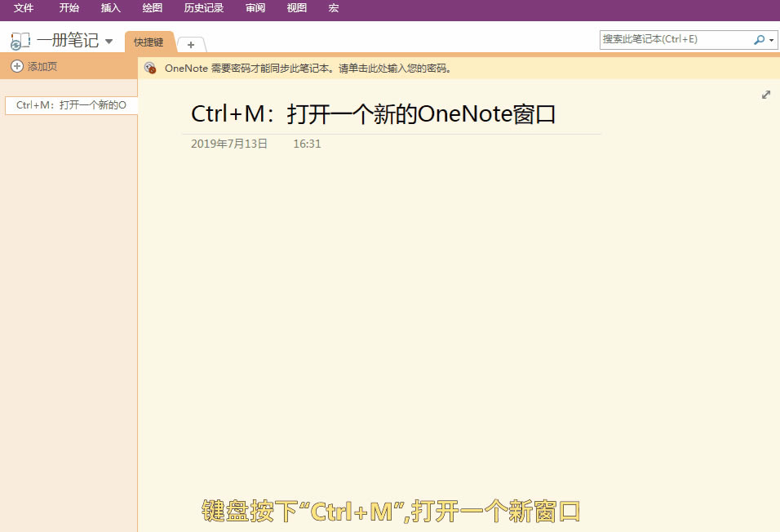Click the sync warning icon in the notification bar

pos(150,68)
